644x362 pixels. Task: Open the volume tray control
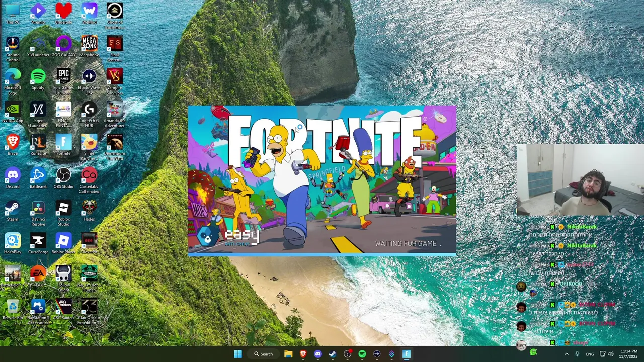(611, 354)
